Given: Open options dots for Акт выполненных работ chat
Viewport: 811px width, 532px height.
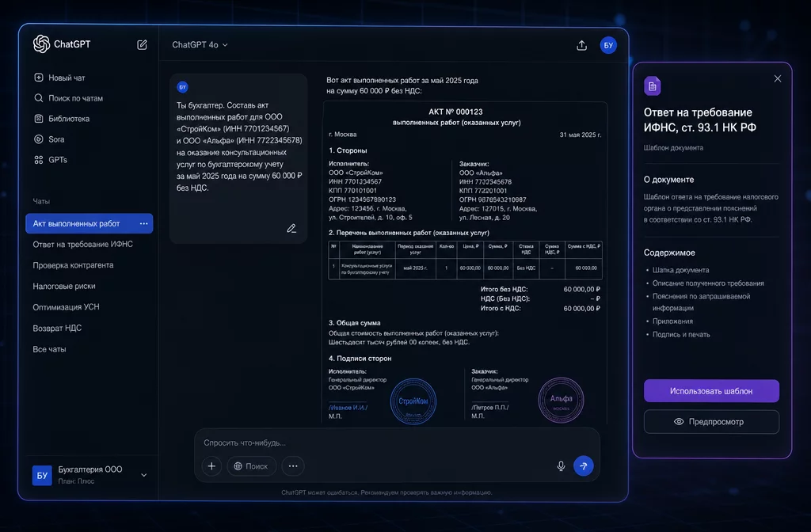Looking at the screenshot, I should click(x=144, y=223).
